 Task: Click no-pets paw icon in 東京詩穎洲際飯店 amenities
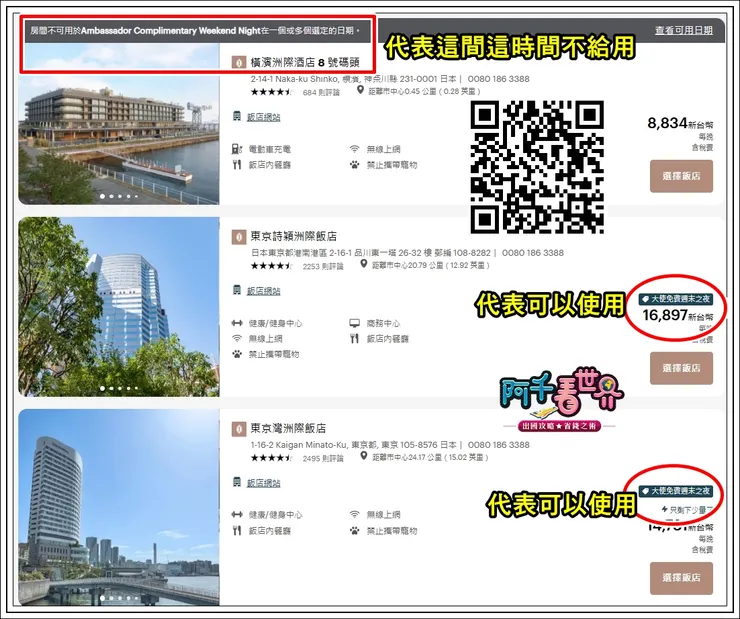(237, 354)
